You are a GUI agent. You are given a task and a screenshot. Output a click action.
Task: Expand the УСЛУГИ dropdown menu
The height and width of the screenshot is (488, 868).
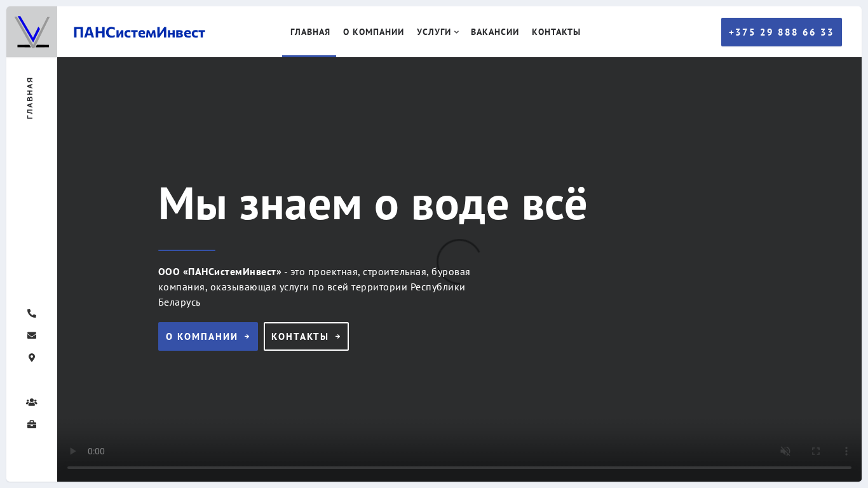(x=438, y=32)
